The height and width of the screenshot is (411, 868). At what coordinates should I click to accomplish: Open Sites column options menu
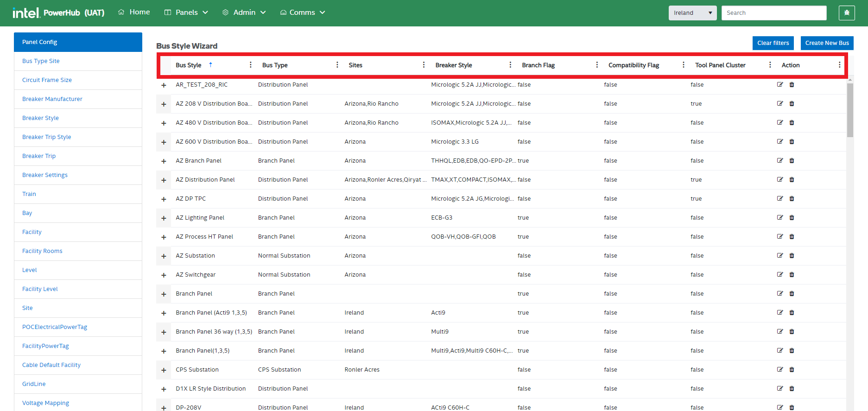424,65
